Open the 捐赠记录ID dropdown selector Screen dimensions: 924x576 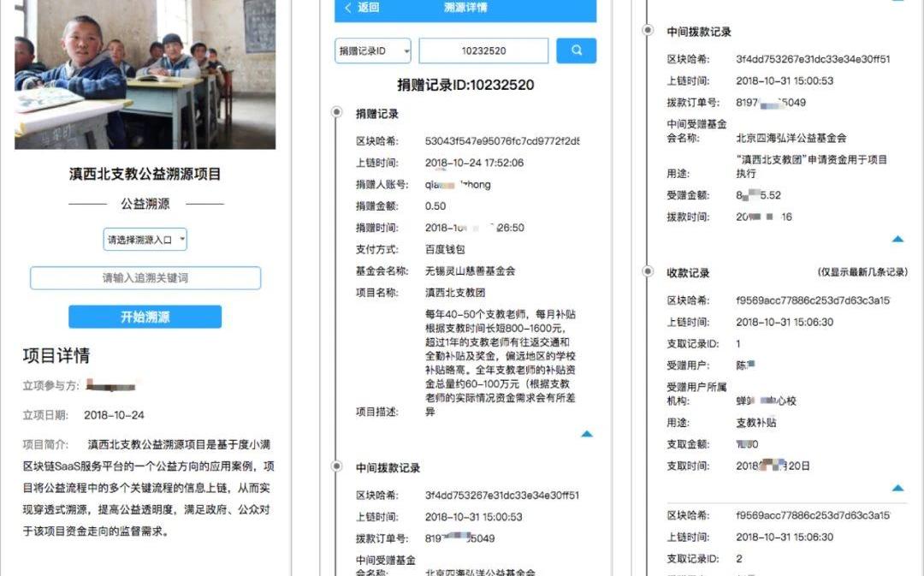tap(372, 51)
